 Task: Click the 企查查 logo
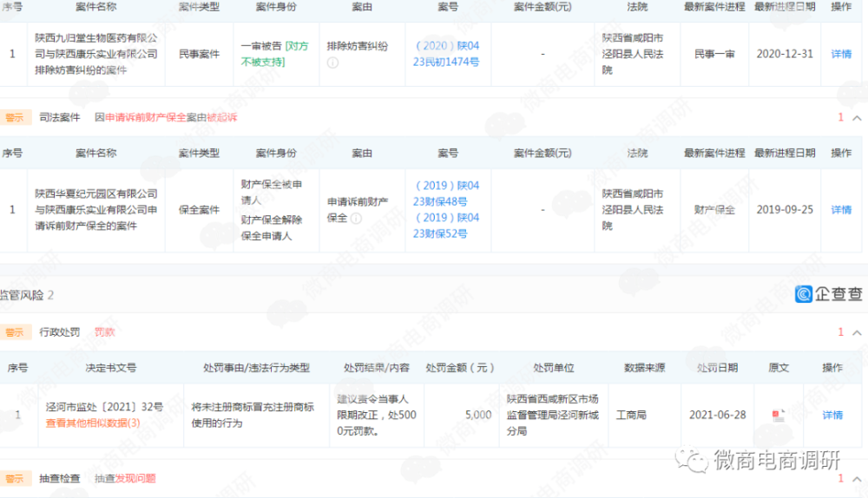click(829, 294)
